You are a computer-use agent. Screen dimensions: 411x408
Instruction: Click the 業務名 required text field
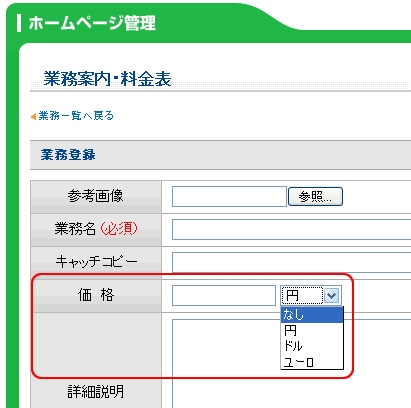click(x=291, y=229)
